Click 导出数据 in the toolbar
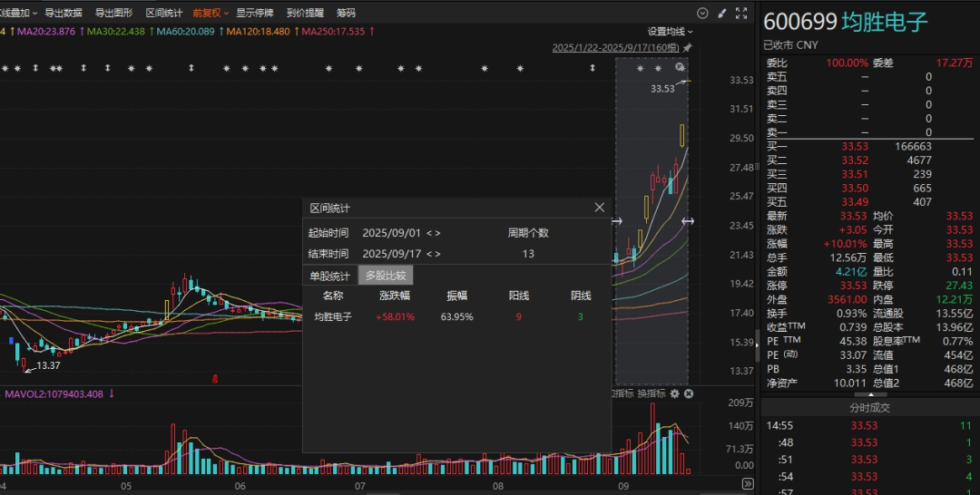Viewport: 980px width, 495px height. (x=64, y=13)
